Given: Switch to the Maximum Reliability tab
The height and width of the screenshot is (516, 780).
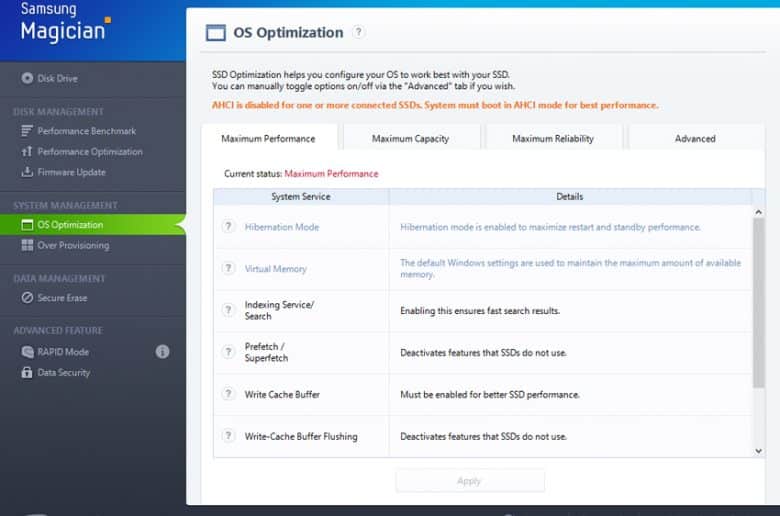Looking at the screenshot, I should click(x=553, y=138).
